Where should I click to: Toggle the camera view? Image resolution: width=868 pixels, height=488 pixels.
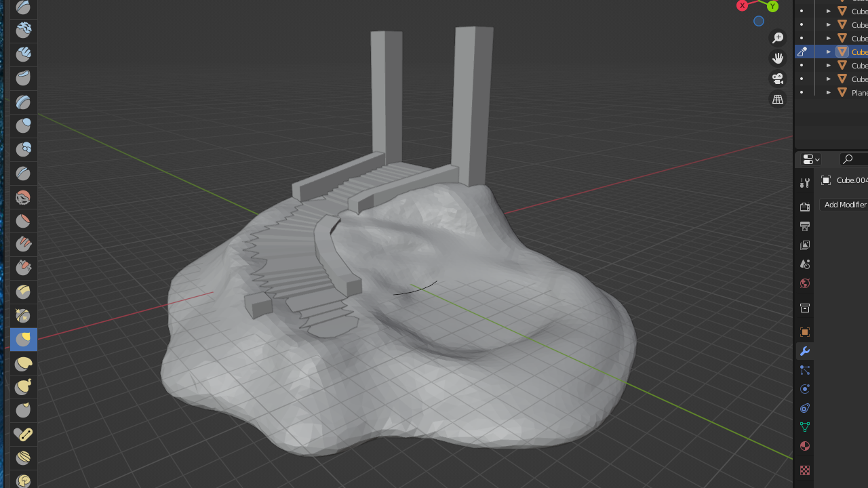pyautogui.click(x=778, y=79)
